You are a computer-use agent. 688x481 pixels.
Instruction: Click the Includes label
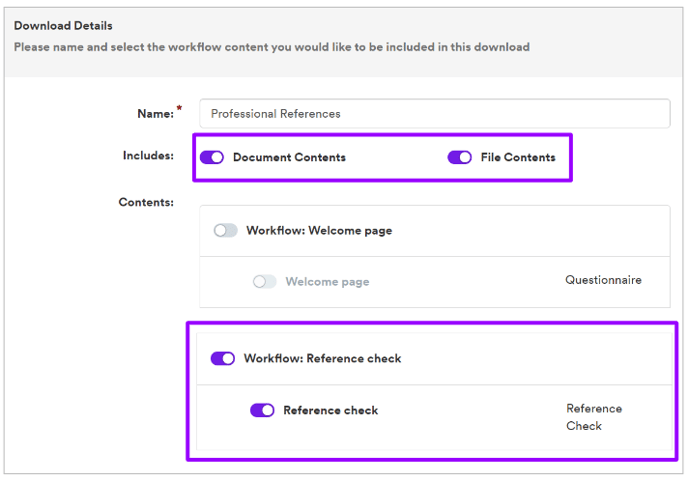tap(148, 155)
